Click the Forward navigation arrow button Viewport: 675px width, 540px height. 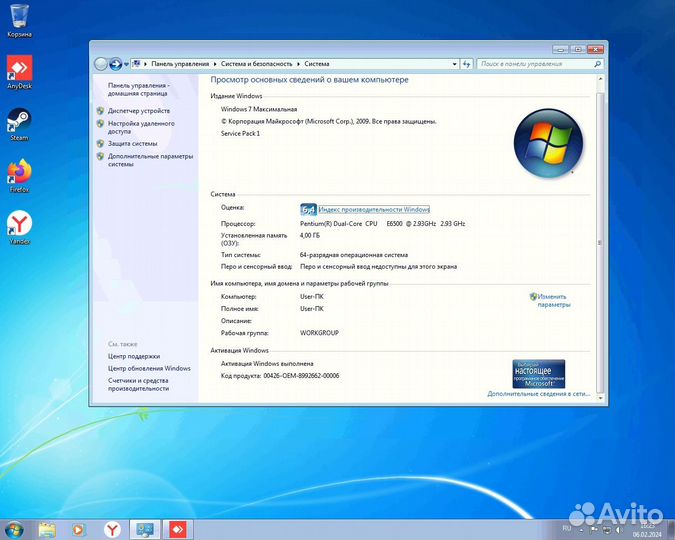(x=115, y=64)
